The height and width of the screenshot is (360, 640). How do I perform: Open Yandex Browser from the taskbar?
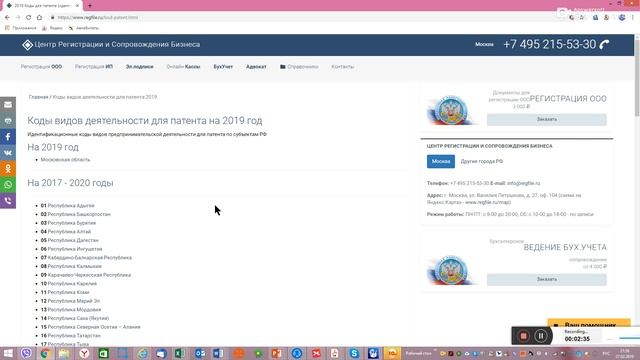(84, 353)
